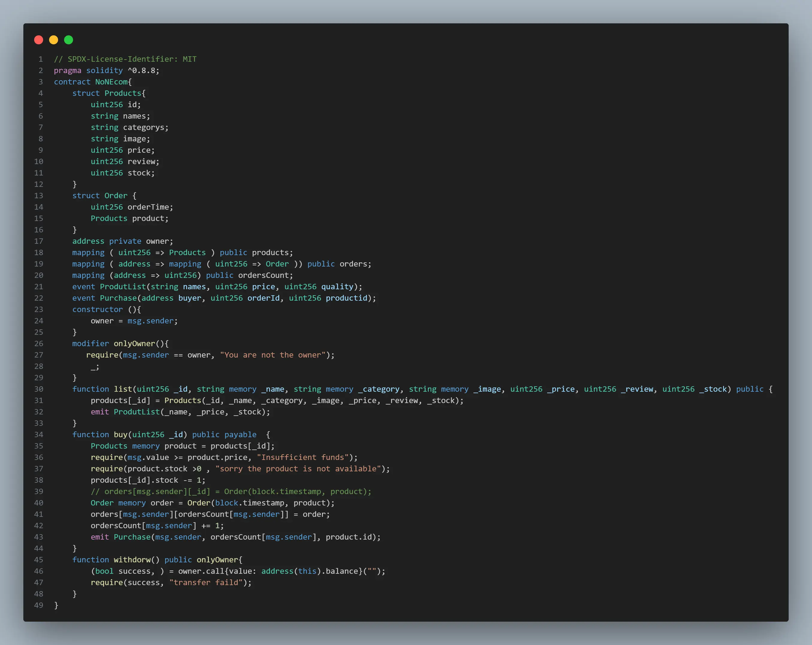The height and width of the screenshot is (645, 812).
Task: Click the constructor keyword
Action: coord(98,309)
